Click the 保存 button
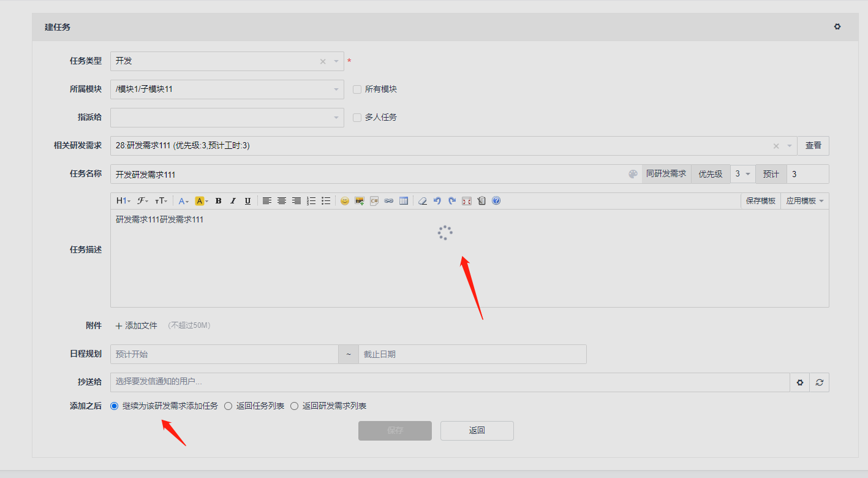 tap(395, 431)
